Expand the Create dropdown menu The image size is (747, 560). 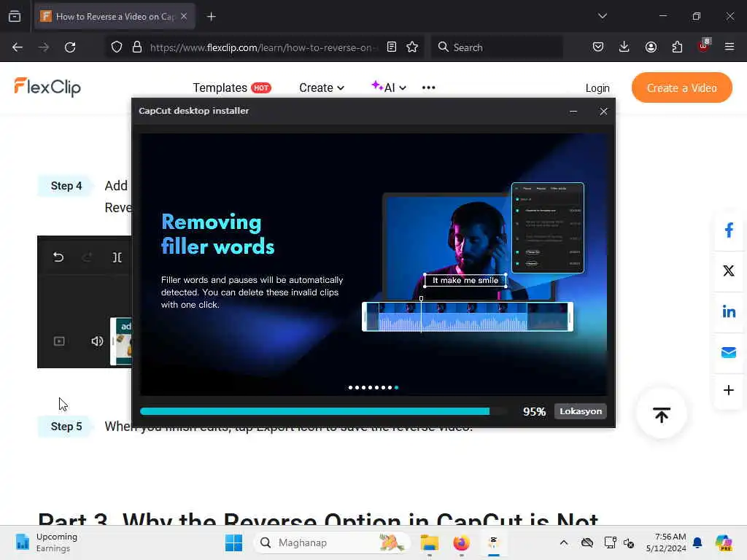pos(322,87)
